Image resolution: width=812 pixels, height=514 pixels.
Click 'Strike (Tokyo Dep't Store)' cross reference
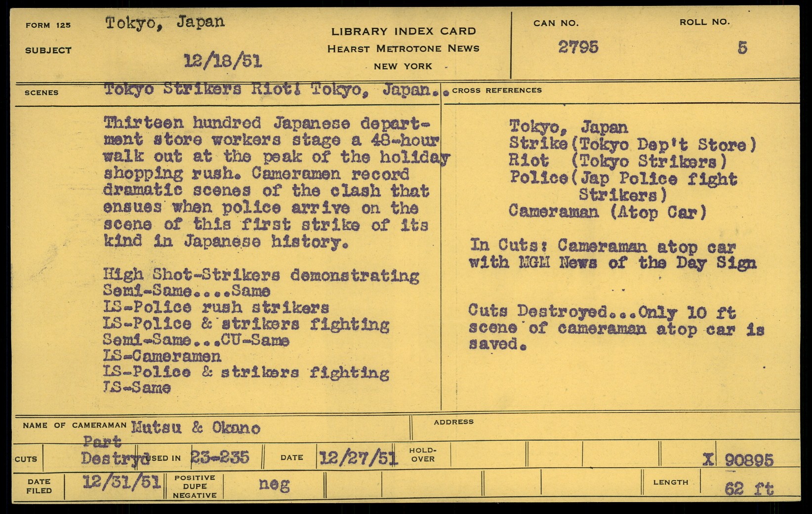tap(633, 145)
